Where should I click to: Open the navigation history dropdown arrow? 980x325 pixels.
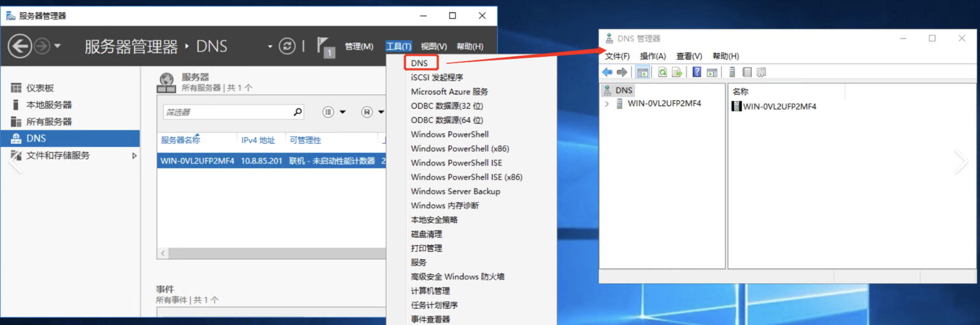coord(58,46)
